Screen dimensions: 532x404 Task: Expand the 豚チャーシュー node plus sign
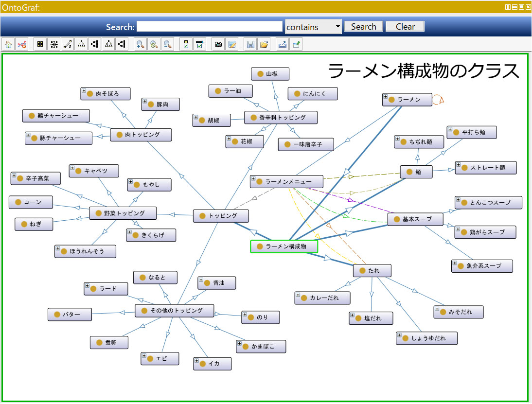(x=28, y=135)
